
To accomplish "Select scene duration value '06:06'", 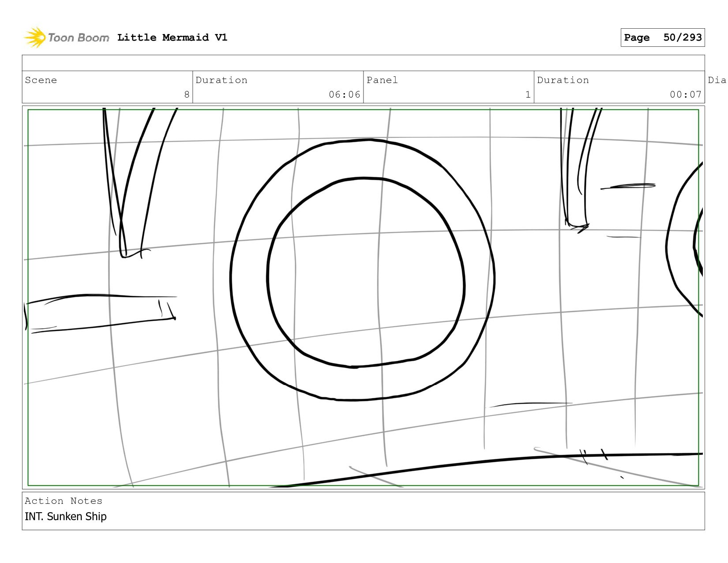I will pyautogui.click(x=345, y=94).
